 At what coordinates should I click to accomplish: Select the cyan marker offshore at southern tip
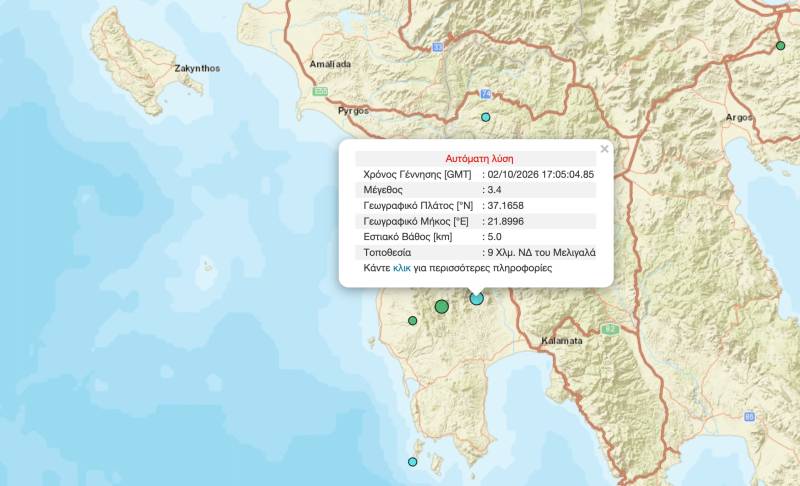412,462
